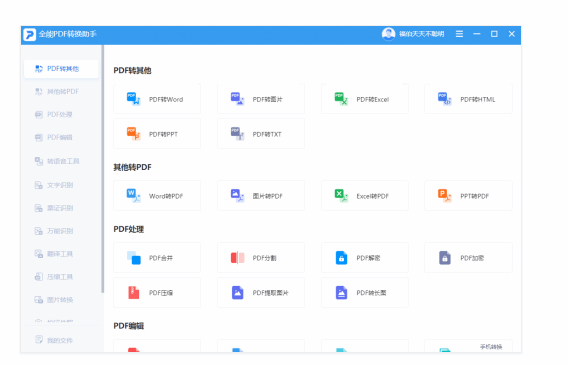Open the PDF加密 lock tool
This screenshot has width=568, height=365.
click(468, 257)
